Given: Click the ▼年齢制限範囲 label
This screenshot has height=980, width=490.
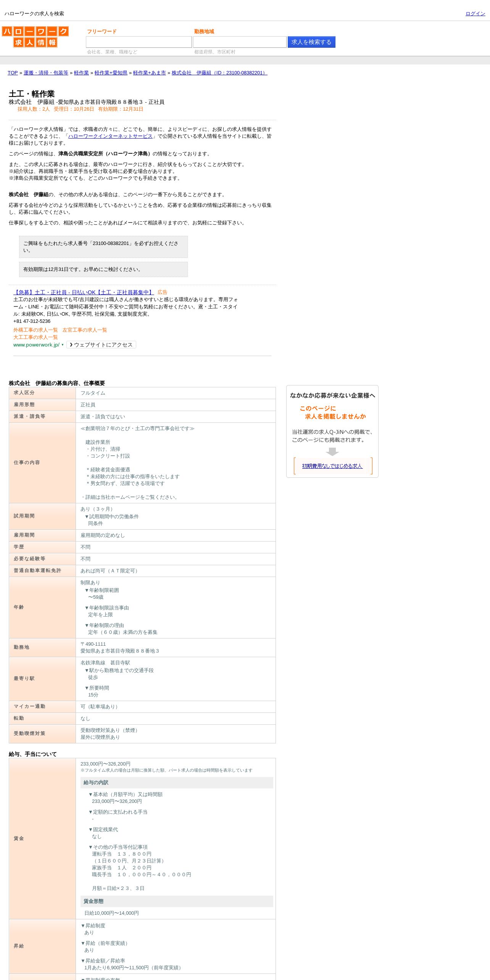Looking at the screenshot, I should coord(102,590).
